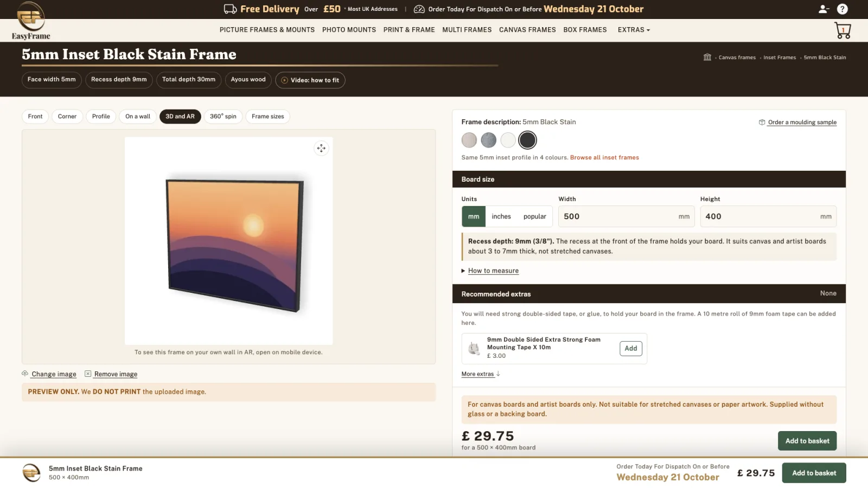Open Picture Frames & Mounts menu
This screenshot has width=868, height=488.
267,30
